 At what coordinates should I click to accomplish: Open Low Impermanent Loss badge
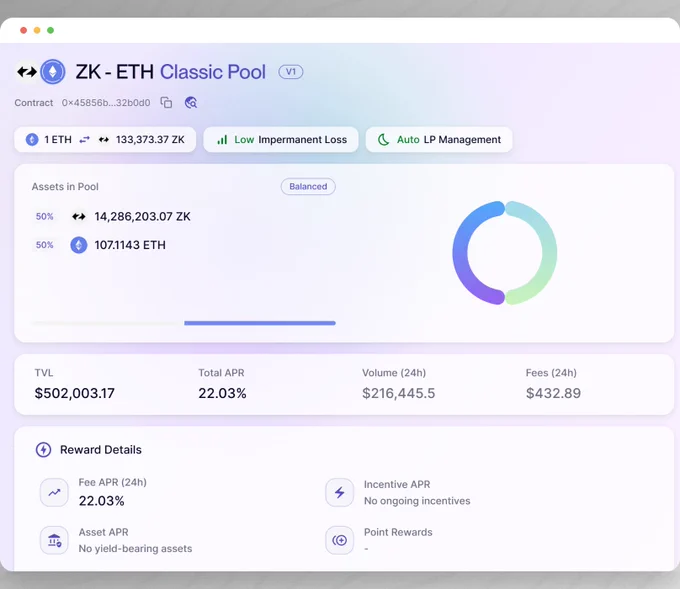click(x=281, y=140)
